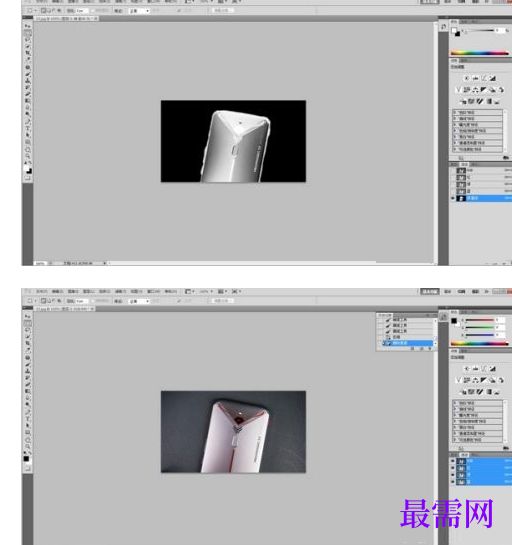
Task: Expand the 色阶 presets group in the upper window
Action: pos(455,113)
